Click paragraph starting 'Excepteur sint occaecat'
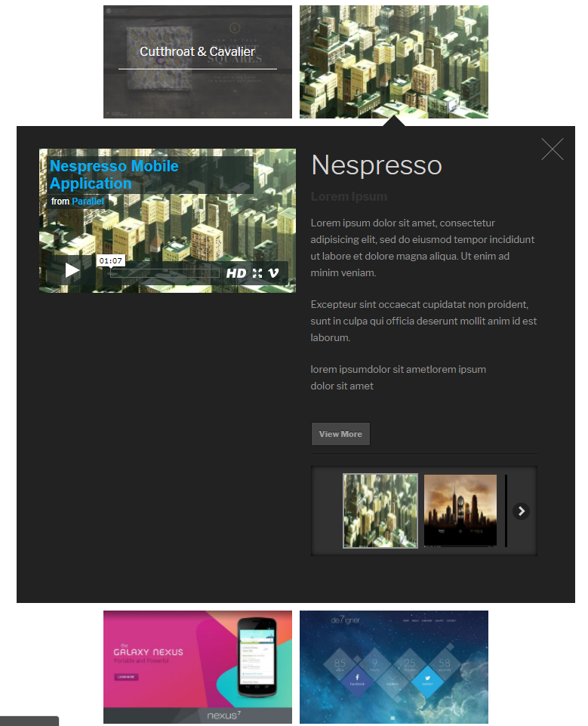The width and height of the screenshot is (588, 726). 423,321
